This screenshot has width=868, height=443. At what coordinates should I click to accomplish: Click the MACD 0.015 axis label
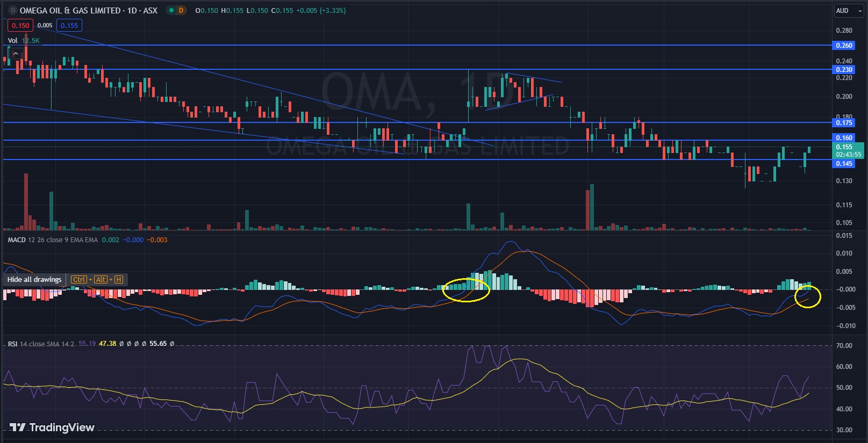click(844, 236)
